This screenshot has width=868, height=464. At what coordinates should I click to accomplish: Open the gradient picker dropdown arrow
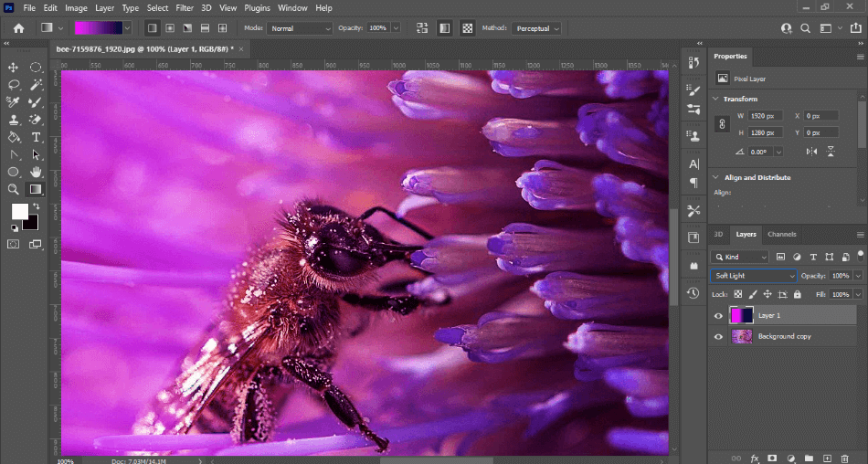point(127,28)
